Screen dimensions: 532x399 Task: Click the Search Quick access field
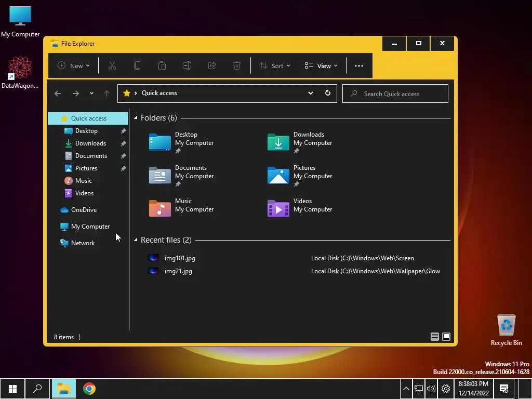click(x=395, y=94)
